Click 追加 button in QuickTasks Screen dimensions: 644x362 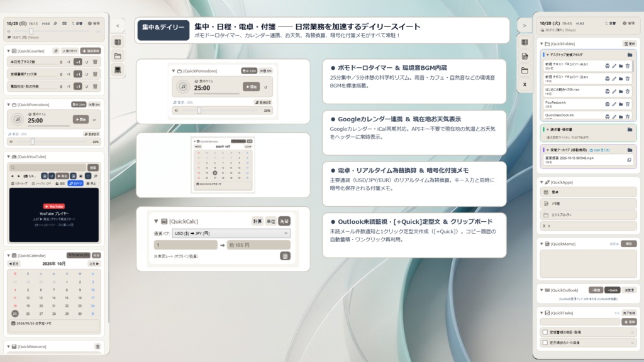click(629, 322)
